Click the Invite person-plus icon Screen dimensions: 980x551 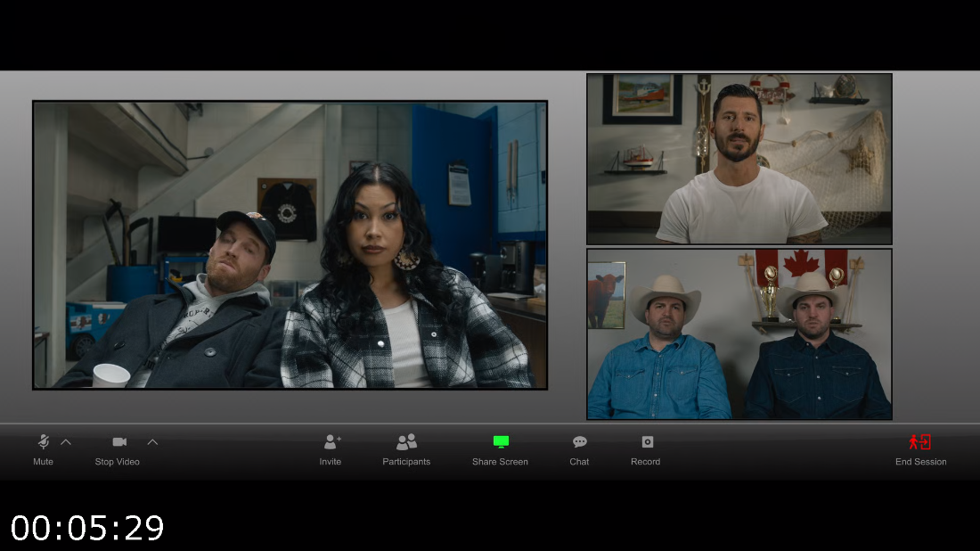pyautogui.click(x=331, y=442)
